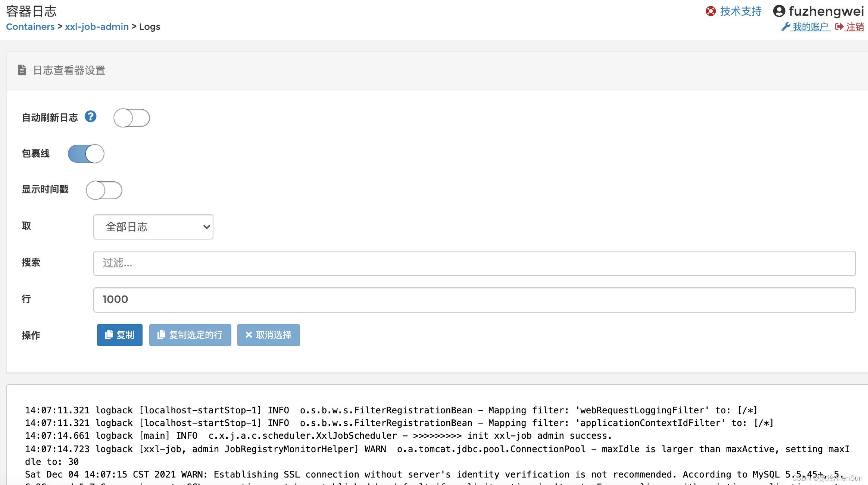Screen dimensions: 868x485
Task: Click the X icon on 取消选择 button
Action: click(249, 335)
